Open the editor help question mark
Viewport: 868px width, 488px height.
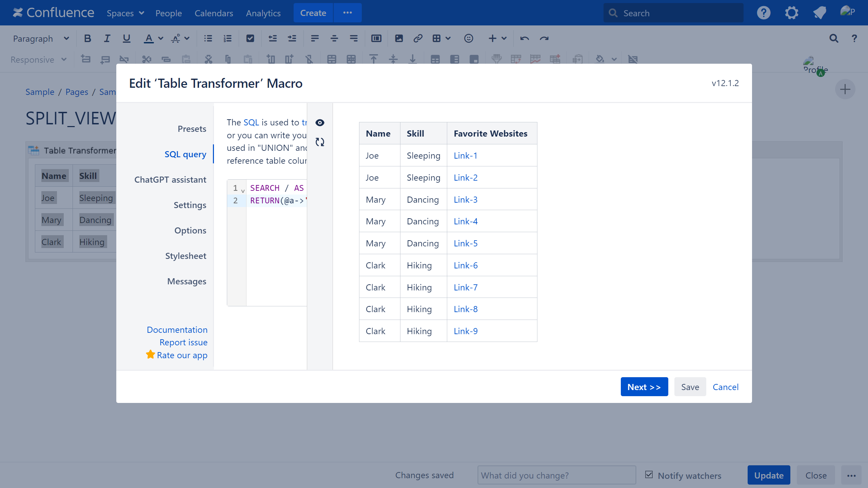[854, 38]
